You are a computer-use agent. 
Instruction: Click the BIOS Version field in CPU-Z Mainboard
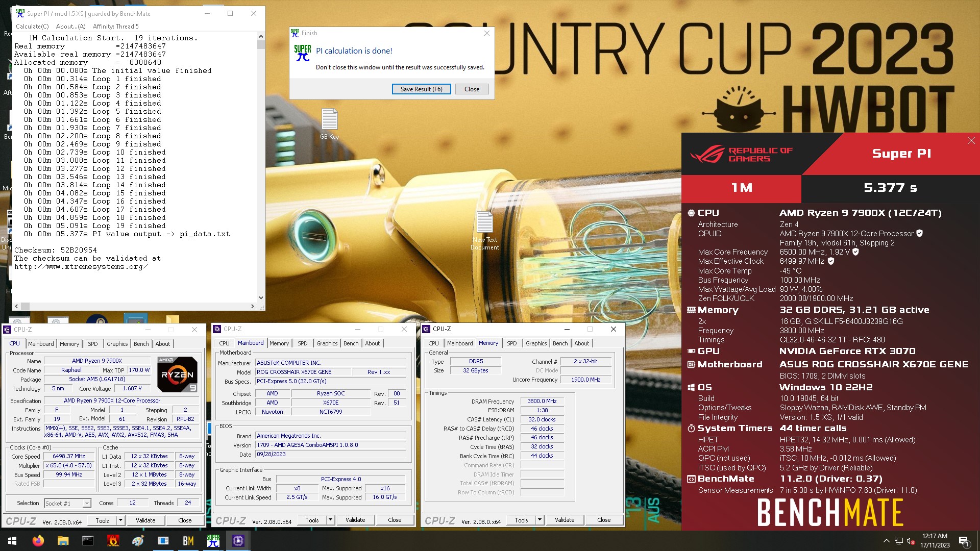[x=331, y=445]
